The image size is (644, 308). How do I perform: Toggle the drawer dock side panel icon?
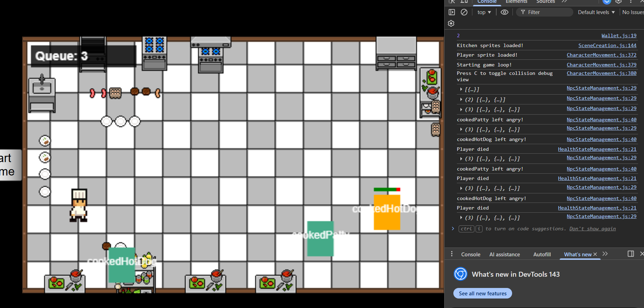pos(631,254)
